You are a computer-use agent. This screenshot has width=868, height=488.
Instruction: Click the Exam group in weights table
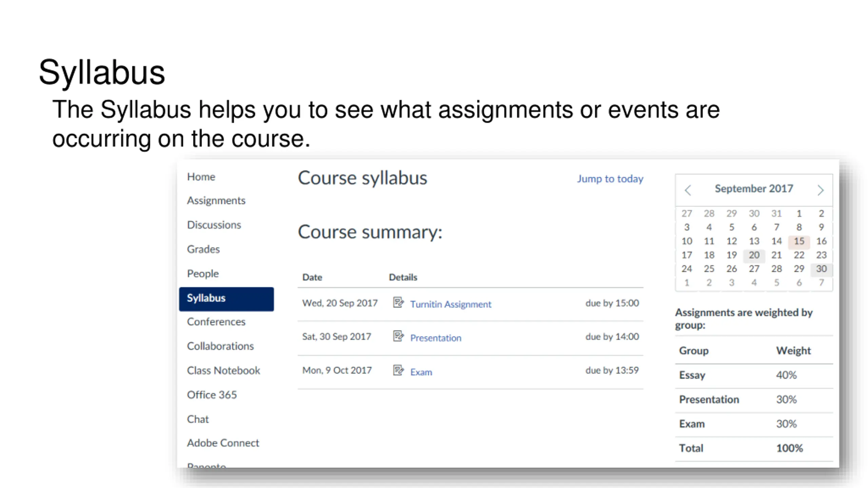click(692, 424)
